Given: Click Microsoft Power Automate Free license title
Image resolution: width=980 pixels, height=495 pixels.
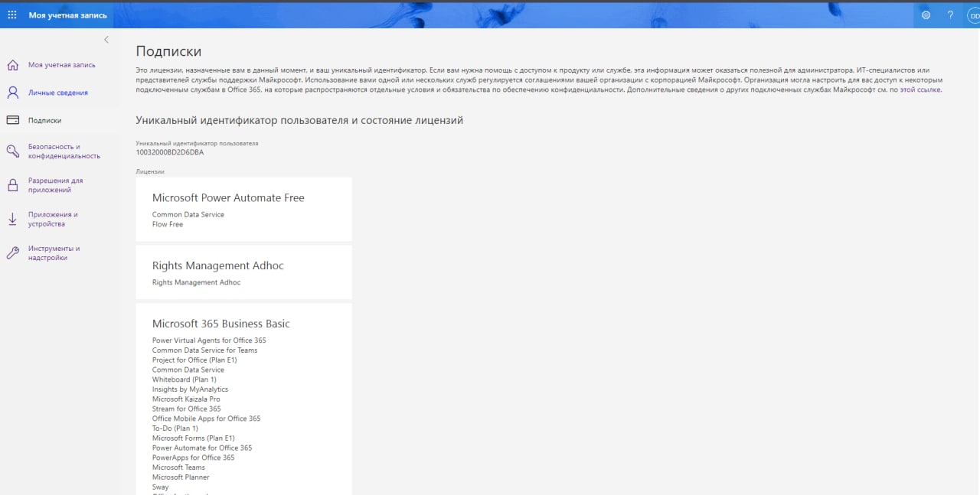Looking at the screenshot, I should 228,197.
